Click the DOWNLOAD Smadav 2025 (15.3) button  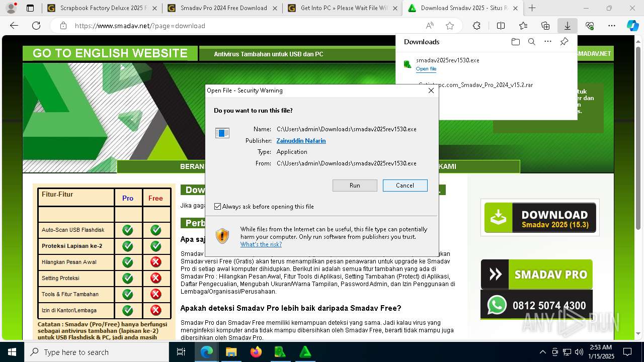[540, 218]
